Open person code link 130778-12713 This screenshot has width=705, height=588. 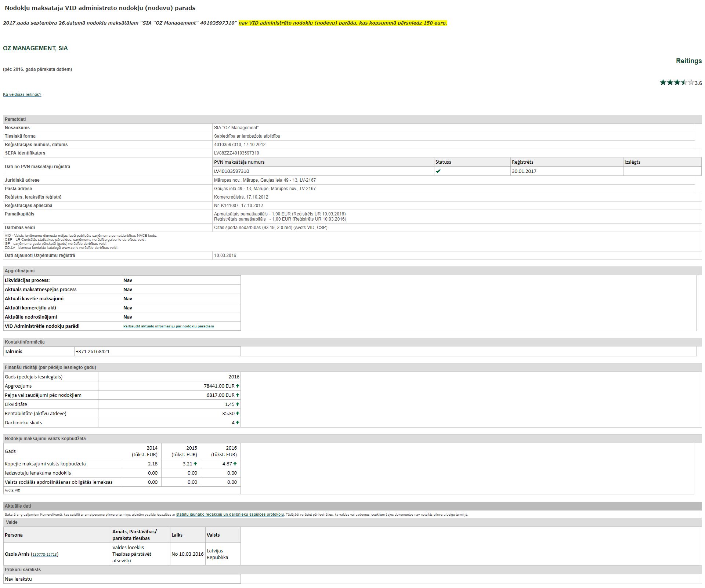(x=44, y=554)
